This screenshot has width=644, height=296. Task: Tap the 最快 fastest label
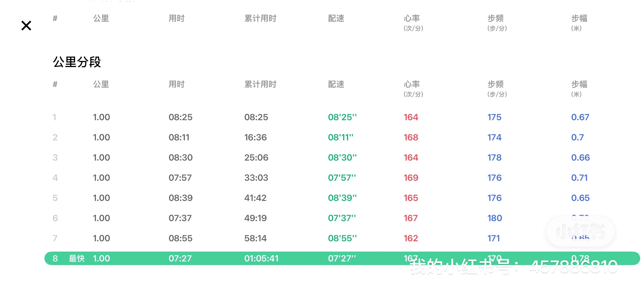(x=77, y=258)
